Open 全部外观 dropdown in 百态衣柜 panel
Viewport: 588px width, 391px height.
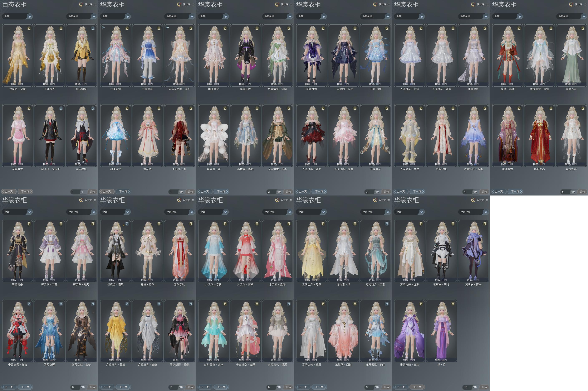94,16
